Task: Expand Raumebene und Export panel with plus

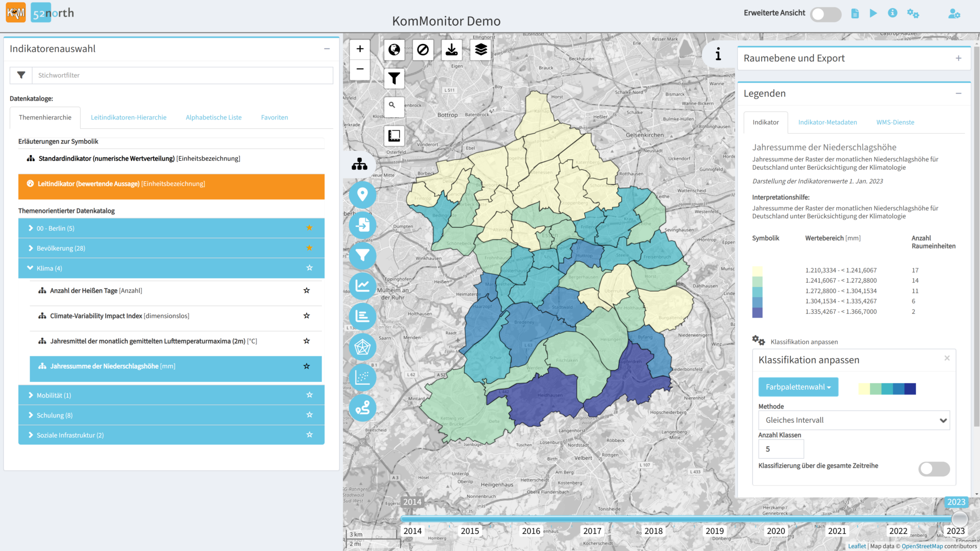Action: click(958, 58)
